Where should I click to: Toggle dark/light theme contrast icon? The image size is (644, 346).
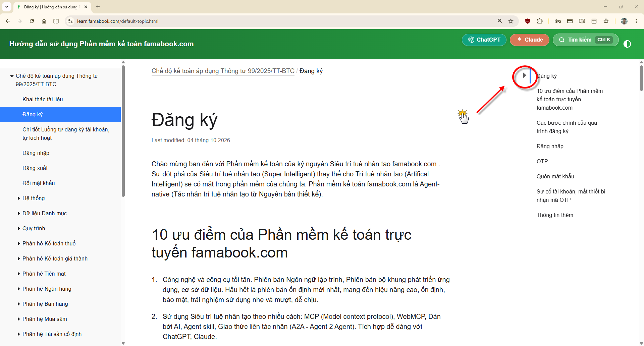627,44
